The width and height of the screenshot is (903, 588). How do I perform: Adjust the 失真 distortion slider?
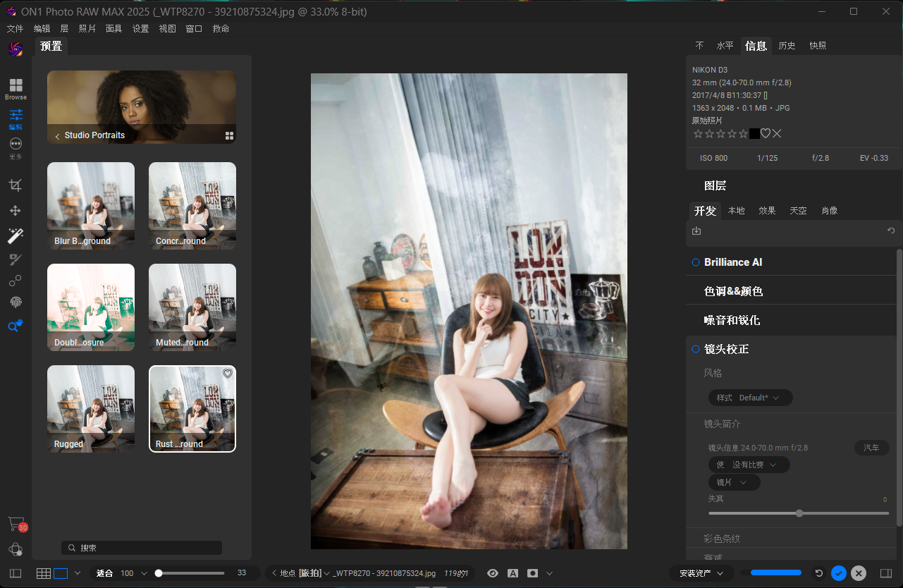pos(799,513)
